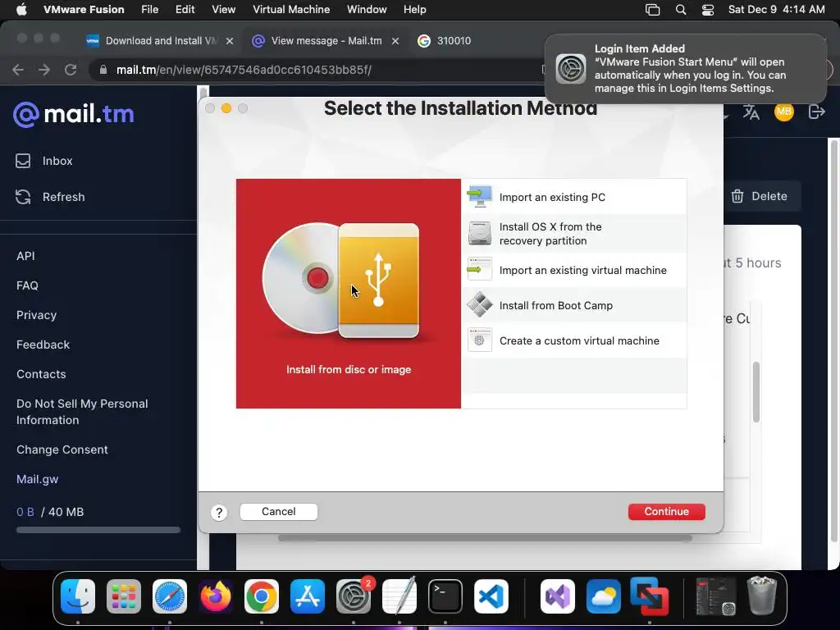Click the translate language icon
840x630 pixels.
(751, 112)
